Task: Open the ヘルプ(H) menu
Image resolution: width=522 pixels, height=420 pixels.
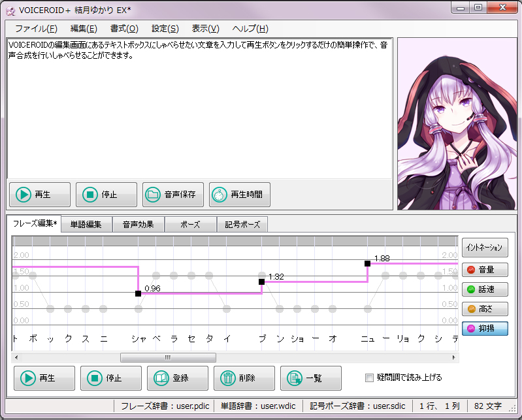Action: pos(250,29)
